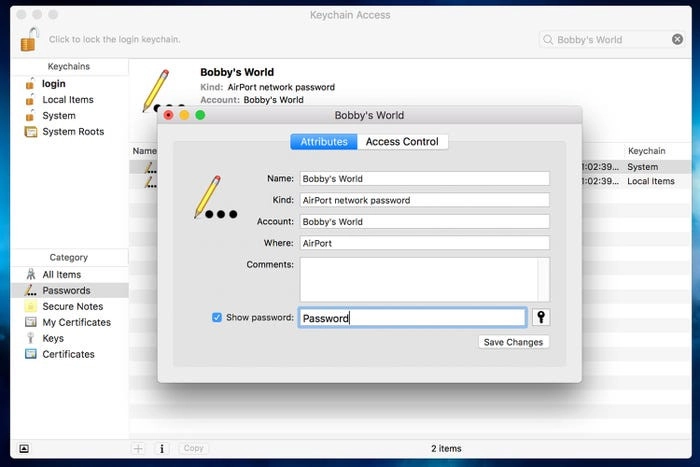The width and height of the screenshot is (700, 467).
Task: Select the login keychain
Action: tap(54, 84)
